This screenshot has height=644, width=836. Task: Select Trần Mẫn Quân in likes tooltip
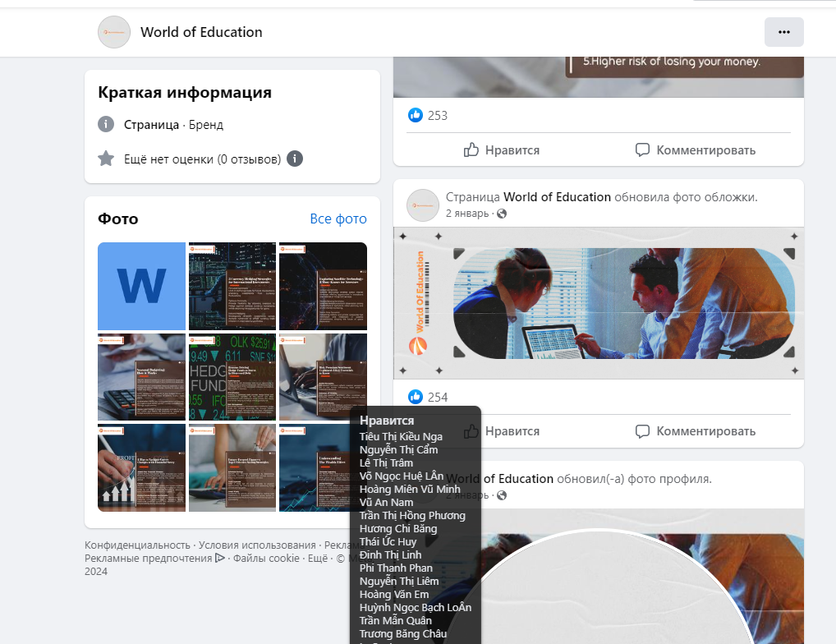point(396,620)
